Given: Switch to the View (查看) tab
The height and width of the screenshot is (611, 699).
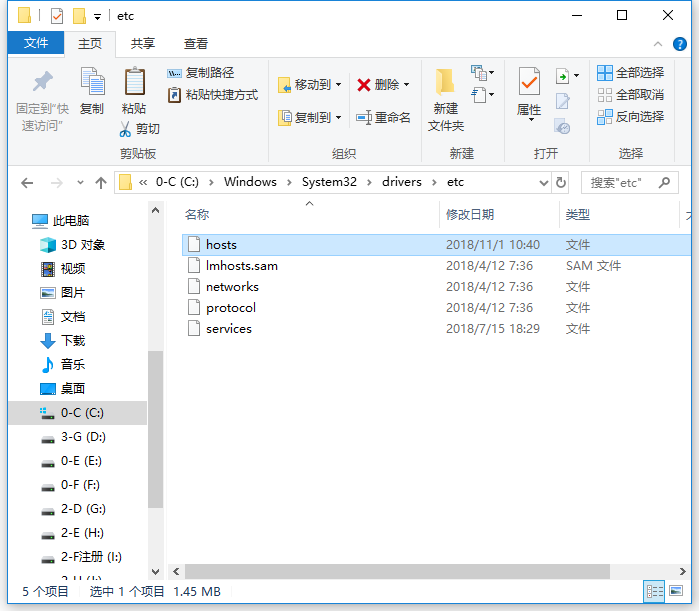Looking at the screenshot, I should tap(196, 44).
